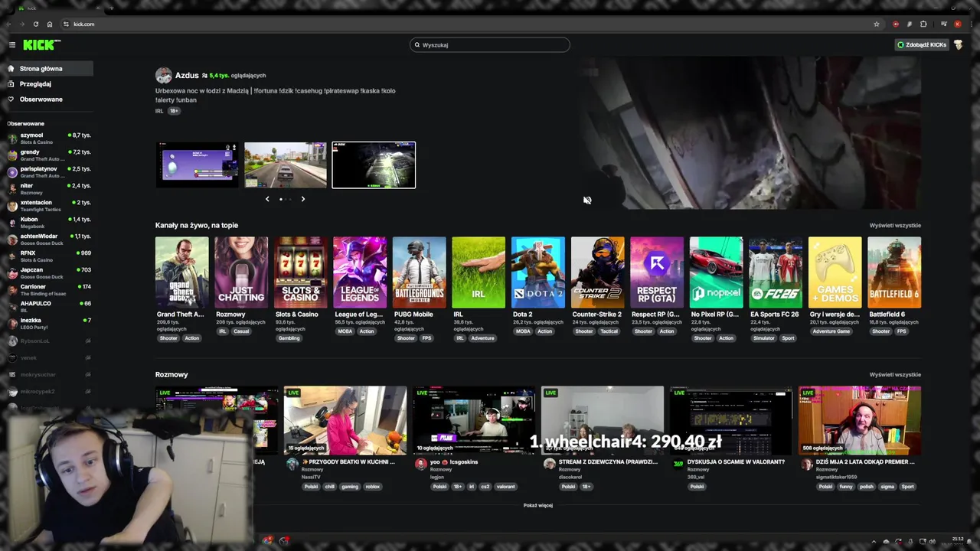Go to Strona główna
This screenshot has width=980, height=551.
[x=49, y=69]
